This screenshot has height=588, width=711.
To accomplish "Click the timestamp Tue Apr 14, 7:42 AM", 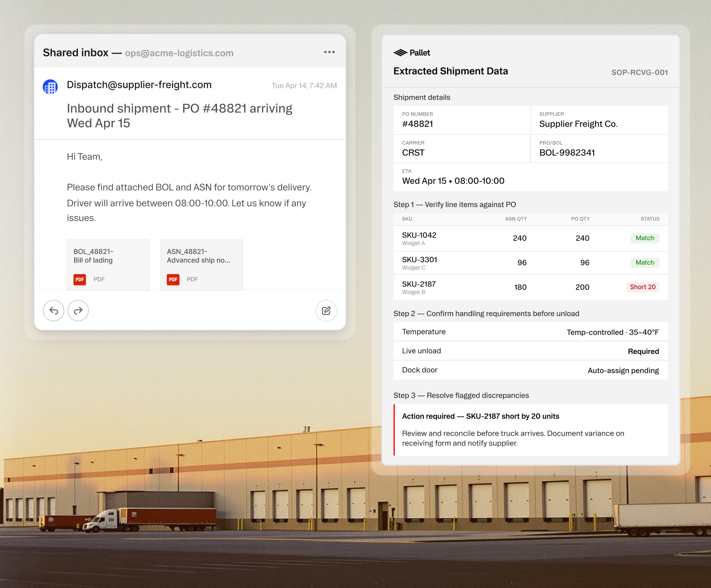I will (x=304, y=85).
